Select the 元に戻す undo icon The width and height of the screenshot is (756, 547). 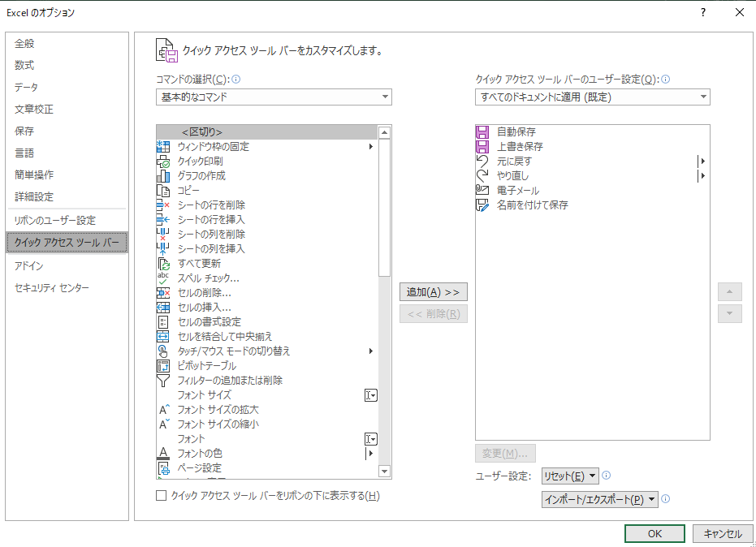click(x=482, y=162)
